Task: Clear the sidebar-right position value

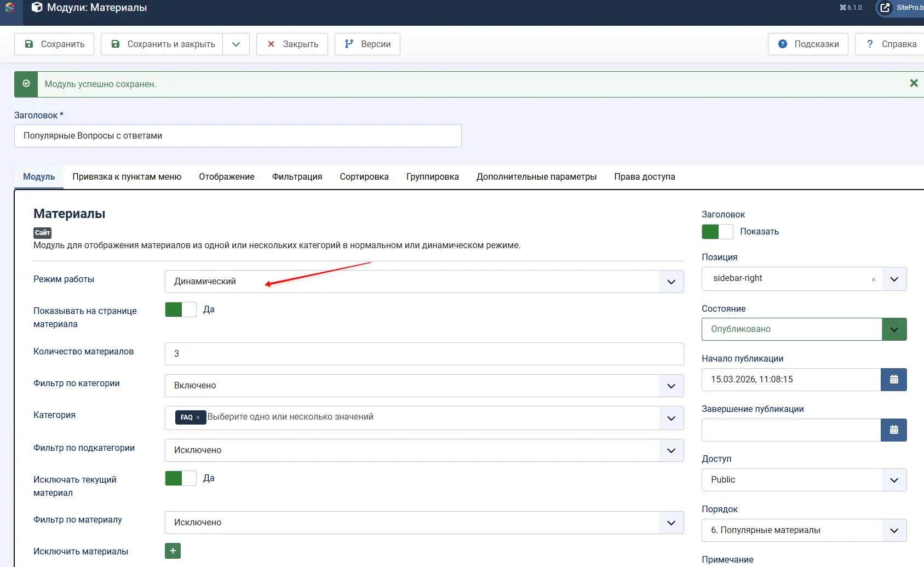Action: click(874, 279)
